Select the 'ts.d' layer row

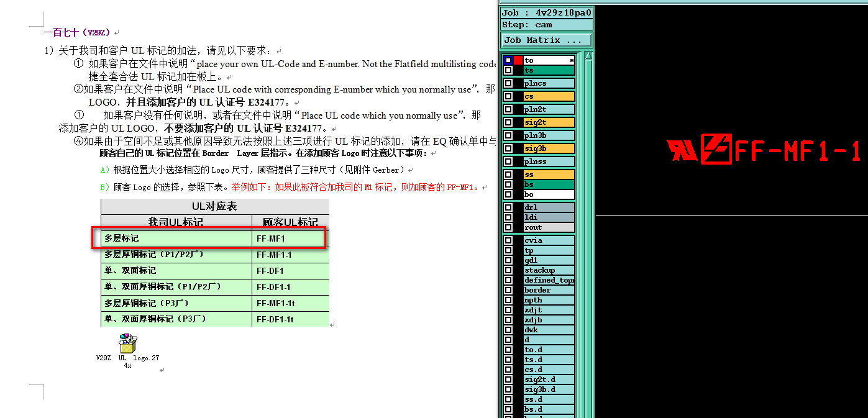tap(549, 360)
